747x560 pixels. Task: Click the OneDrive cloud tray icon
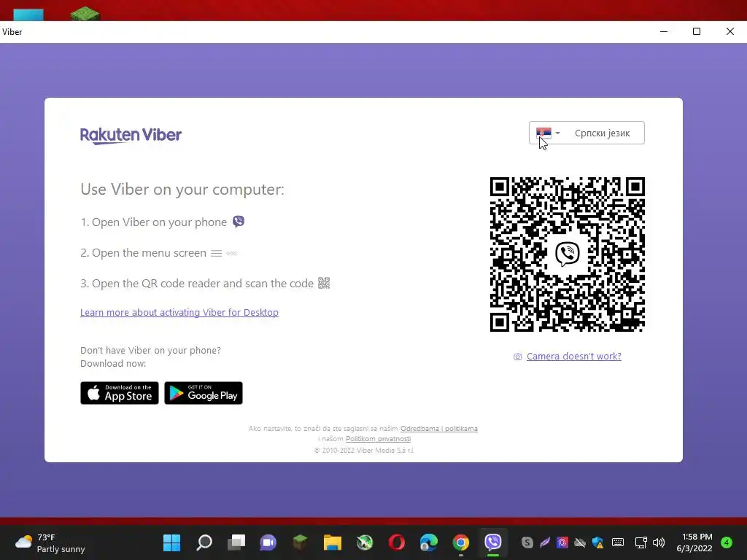point(580,542)
